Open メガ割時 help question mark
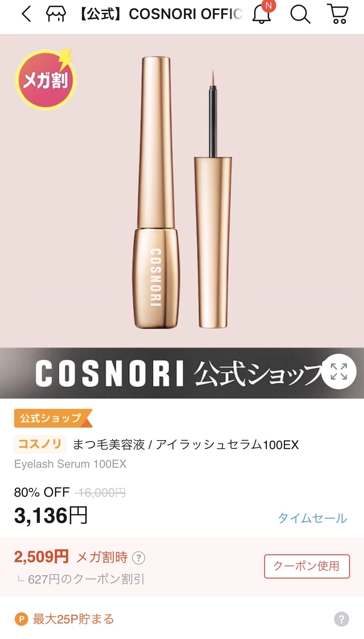 tap(139, 558)
